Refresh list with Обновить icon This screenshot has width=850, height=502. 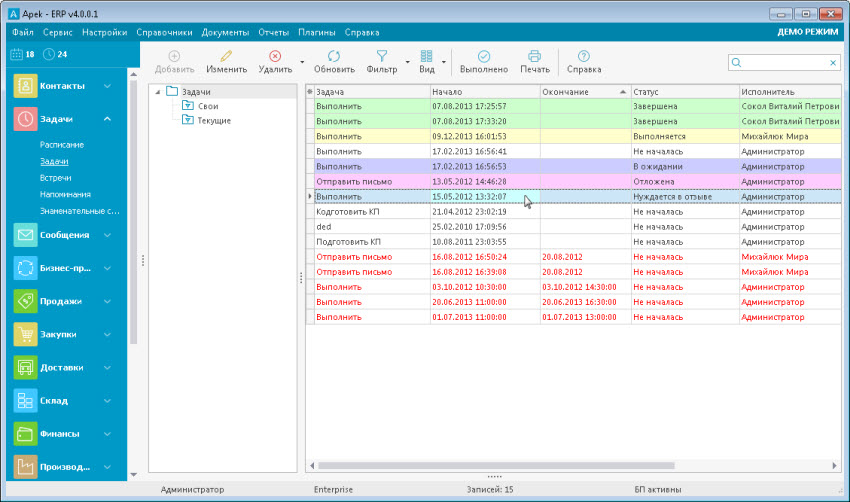point(333,57)
